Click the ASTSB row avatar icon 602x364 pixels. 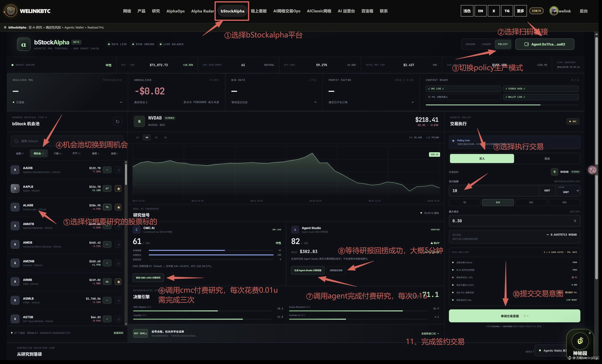15,319
